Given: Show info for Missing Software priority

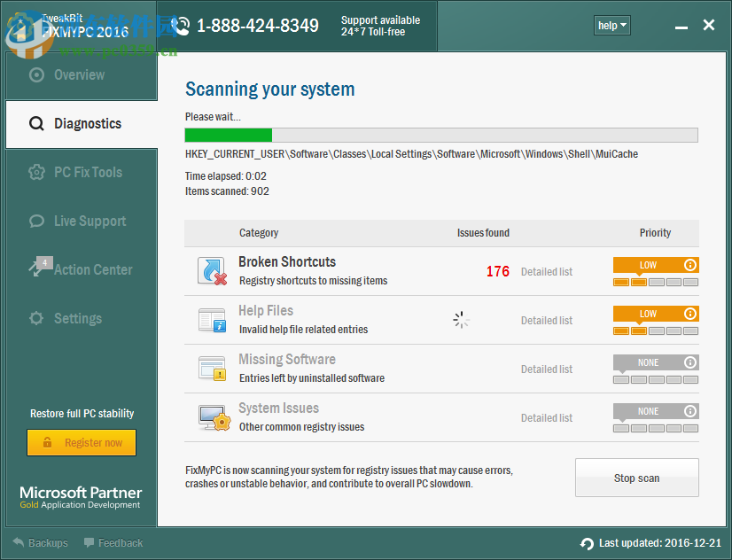Looking at the screenshot, I should click(x=690, y=362).
